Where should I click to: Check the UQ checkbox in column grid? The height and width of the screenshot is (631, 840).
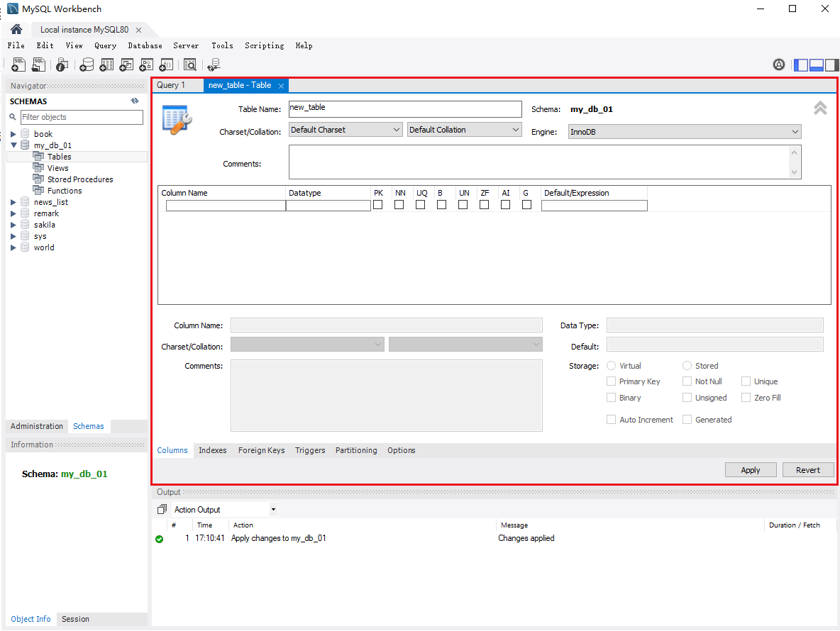pyautogui.click(x=421, y=204)
